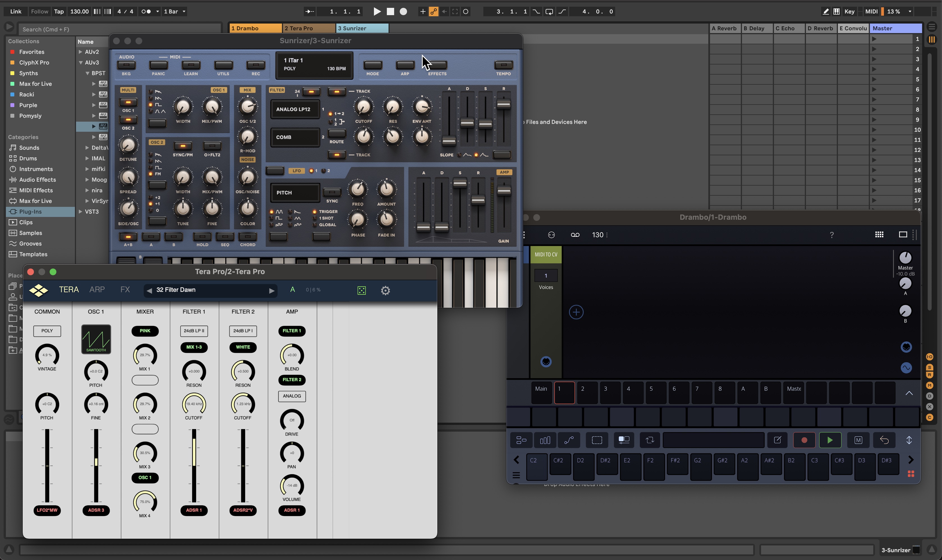Viewport: 942px width, 560px height.
Task: Toggle Sunrizer SYNC/PM button
Action: [x=183, y=146]
